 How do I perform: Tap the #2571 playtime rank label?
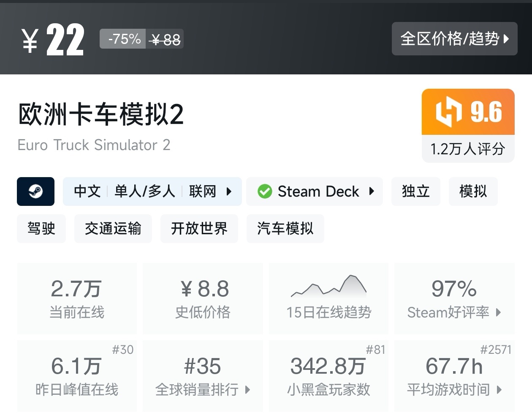[496, 350]
